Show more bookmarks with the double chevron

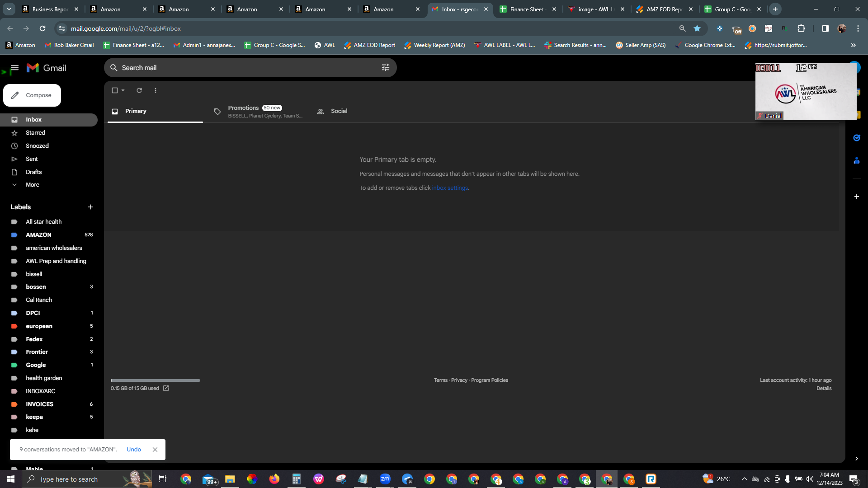coord(854,45)
